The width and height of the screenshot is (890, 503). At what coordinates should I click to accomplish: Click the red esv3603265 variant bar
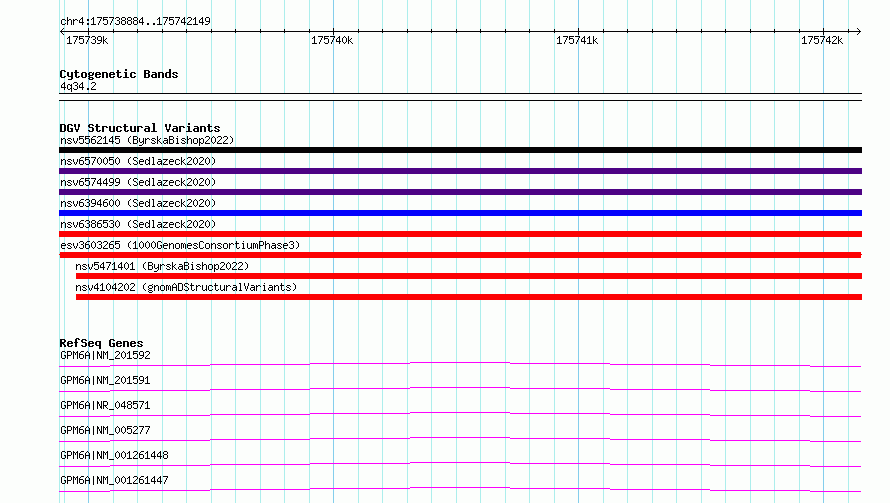[460, 255]
